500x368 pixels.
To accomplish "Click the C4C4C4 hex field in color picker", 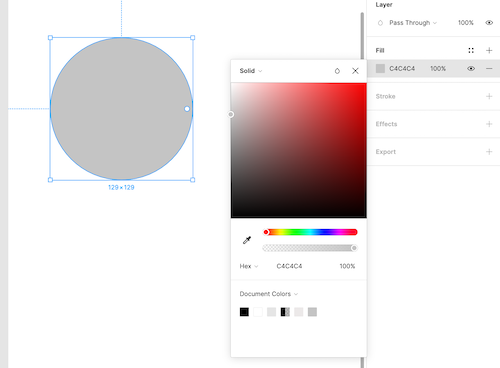I will tap(289, 266).
